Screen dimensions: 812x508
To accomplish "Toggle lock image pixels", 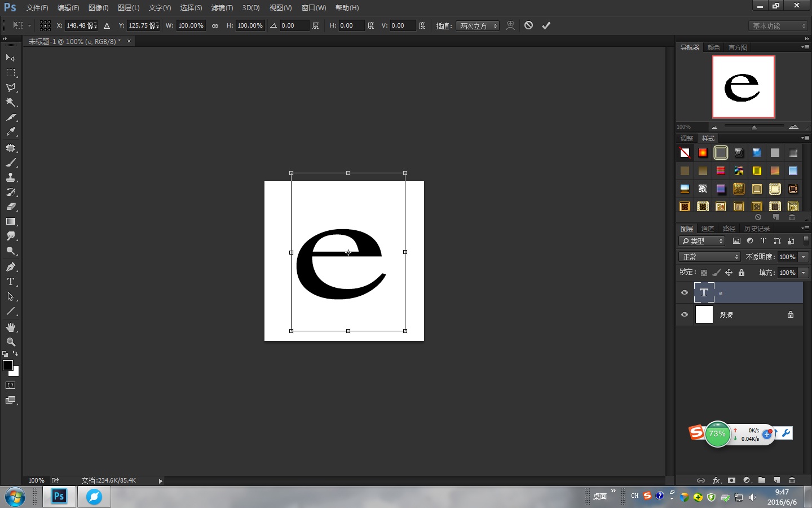I will click(716, 273).
